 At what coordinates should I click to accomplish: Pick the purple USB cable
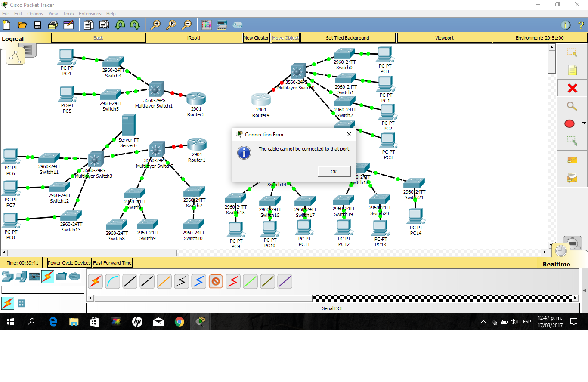click(285, 282)
